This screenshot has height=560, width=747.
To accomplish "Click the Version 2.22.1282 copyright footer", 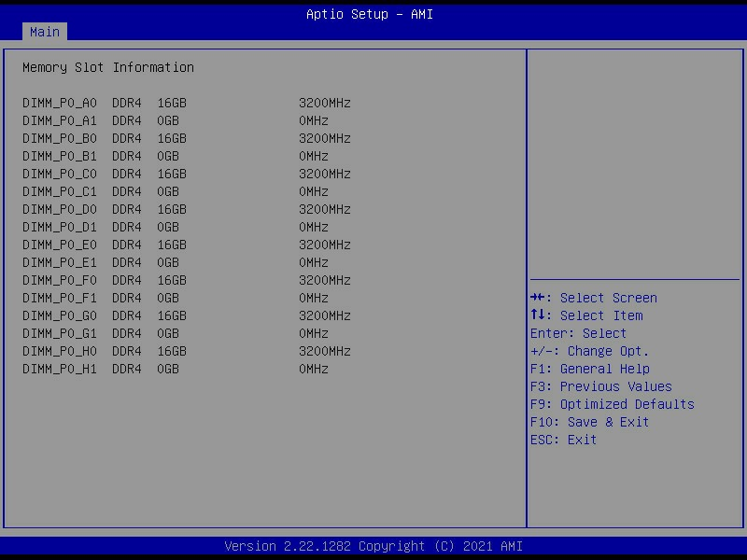I will [x=373, y=546].
